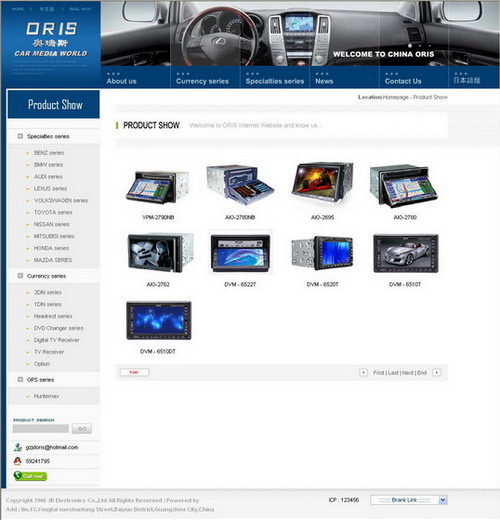Select TOYOTA series in the sidebar

pyautogui.click(x=53, y=212)
